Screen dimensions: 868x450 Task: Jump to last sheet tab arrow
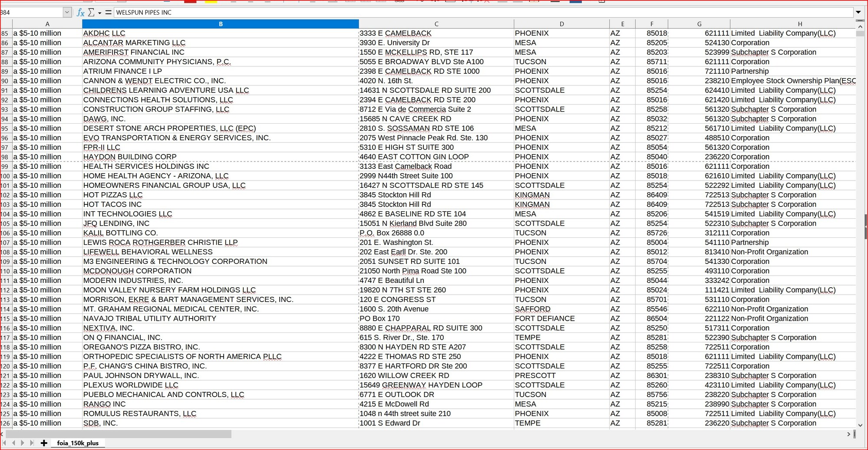point(32,443)
